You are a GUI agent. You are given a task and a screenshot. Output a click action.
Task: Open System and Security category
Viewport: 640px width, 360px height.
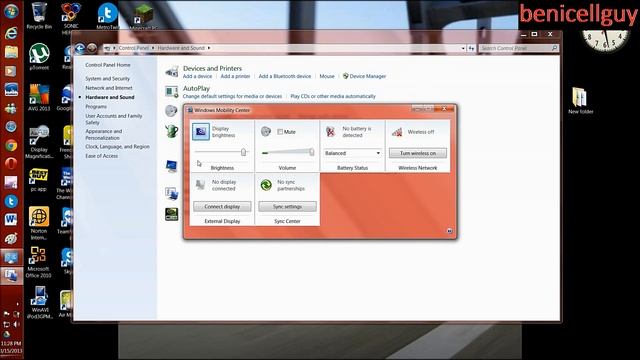click(107, 78)
